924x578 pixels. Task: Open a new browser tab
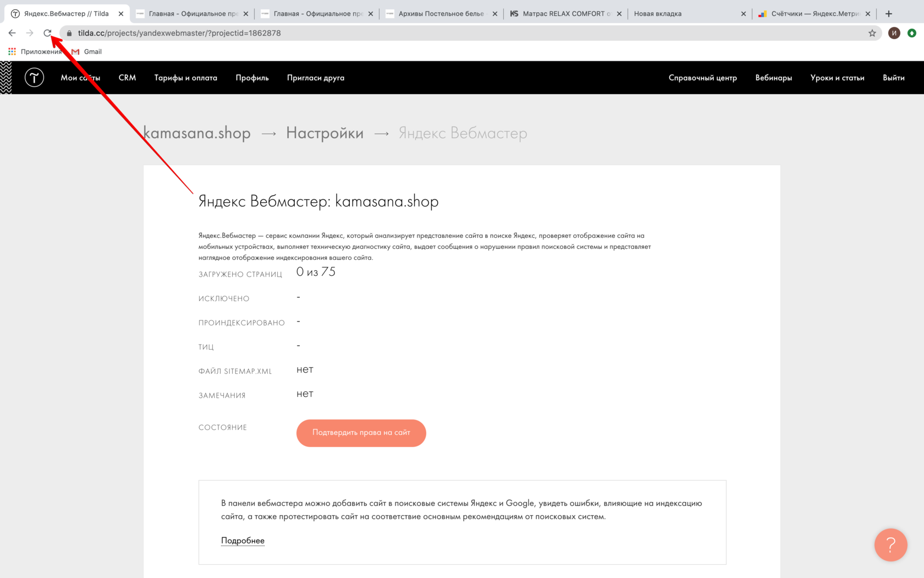889,14
